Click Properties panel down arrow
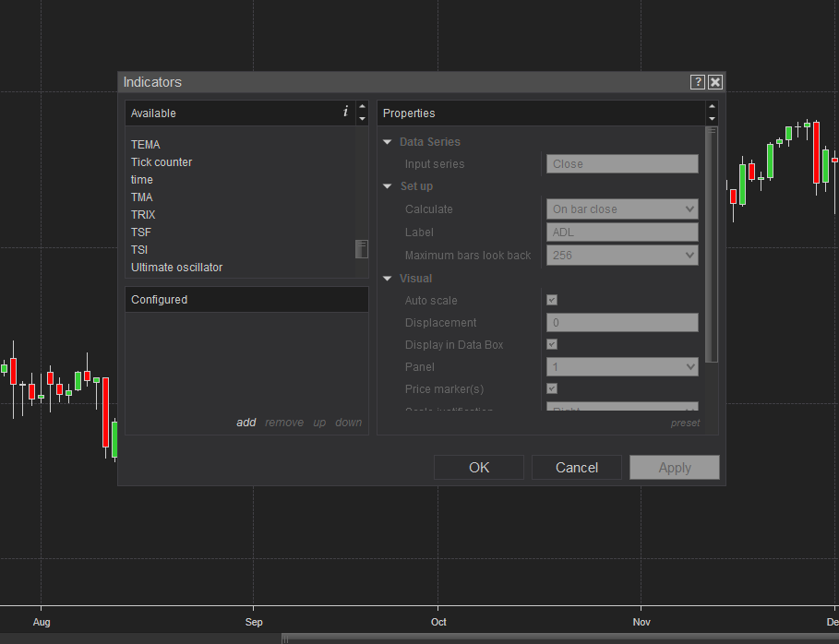This screenshot has width=839, height=644. [x=712, y=119]
